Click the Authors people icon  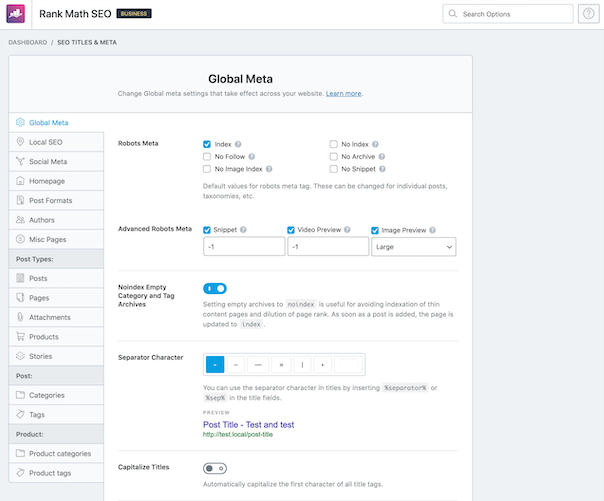(20, 220)
